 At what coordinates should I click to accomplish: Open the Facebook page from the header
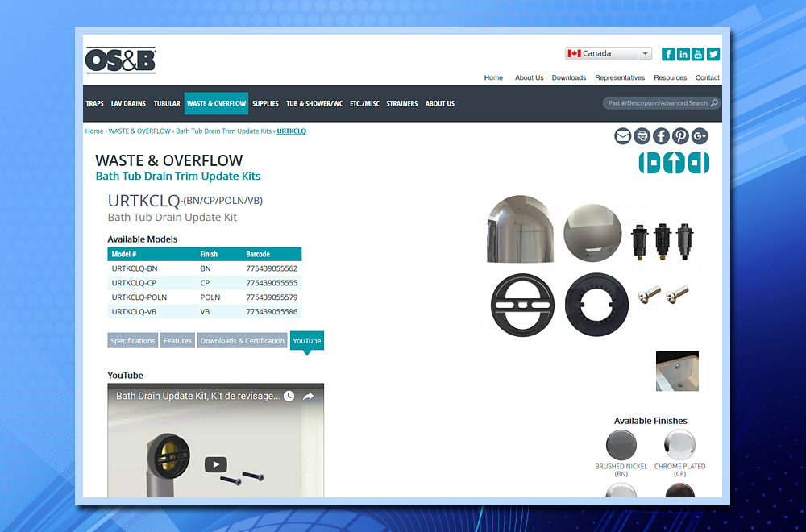point(668,54)
